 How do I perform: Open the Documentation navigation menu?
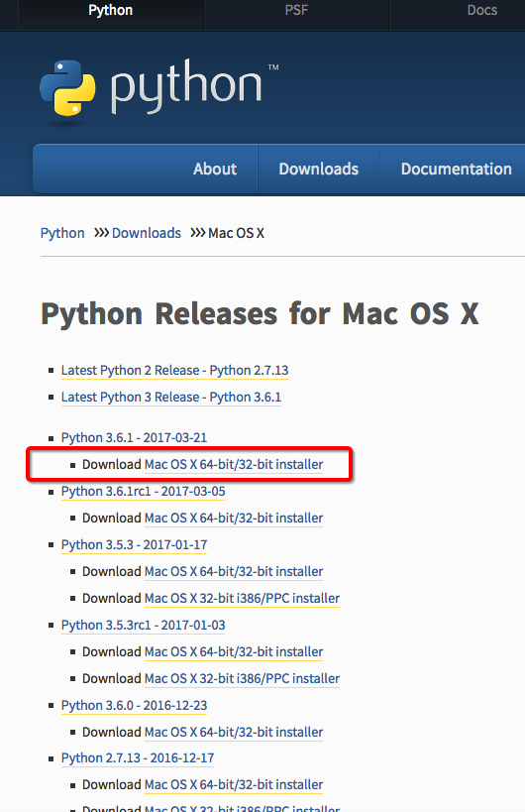coord(457,169)
